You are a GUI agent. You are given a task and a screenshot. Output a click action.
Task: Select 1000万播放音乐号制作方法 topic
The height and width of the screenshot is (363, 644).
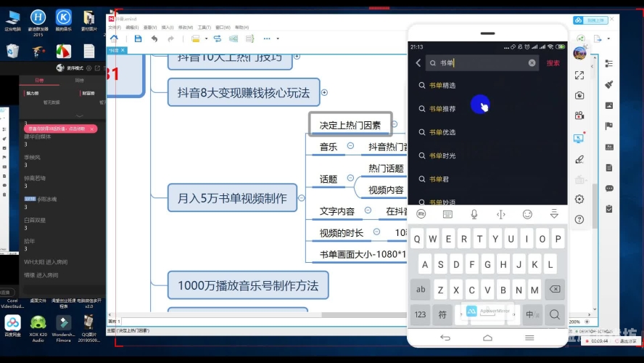click(x=248, y=285)
